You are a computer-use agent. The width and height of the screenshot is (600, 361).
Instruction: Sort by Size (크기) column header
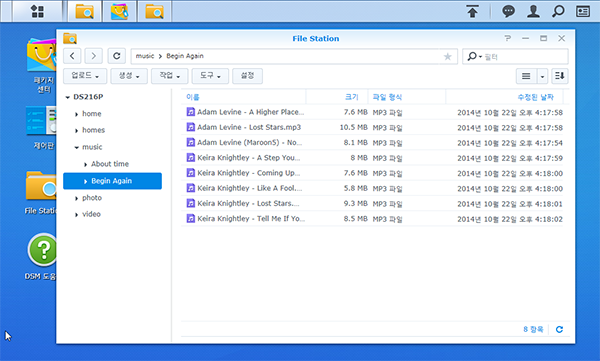click(337, 97)
